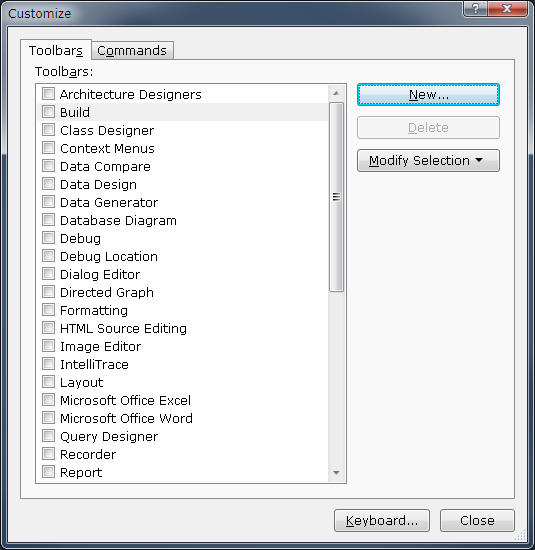Check the Image Editor checkbox
Screen dimensions: 535x550
(48, 346)
